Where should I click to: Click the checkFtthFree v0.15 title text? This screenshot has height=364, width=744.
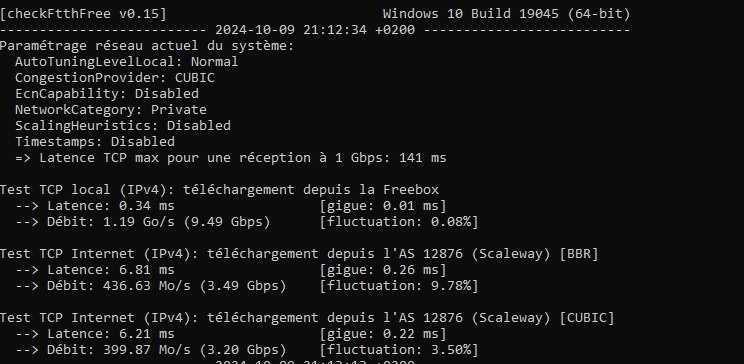(84, 14)
